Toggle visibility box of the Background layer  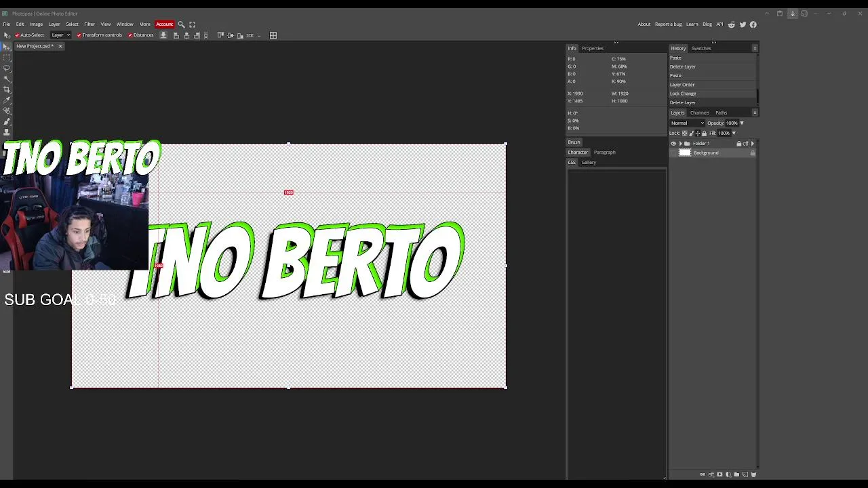coord(673,153)
